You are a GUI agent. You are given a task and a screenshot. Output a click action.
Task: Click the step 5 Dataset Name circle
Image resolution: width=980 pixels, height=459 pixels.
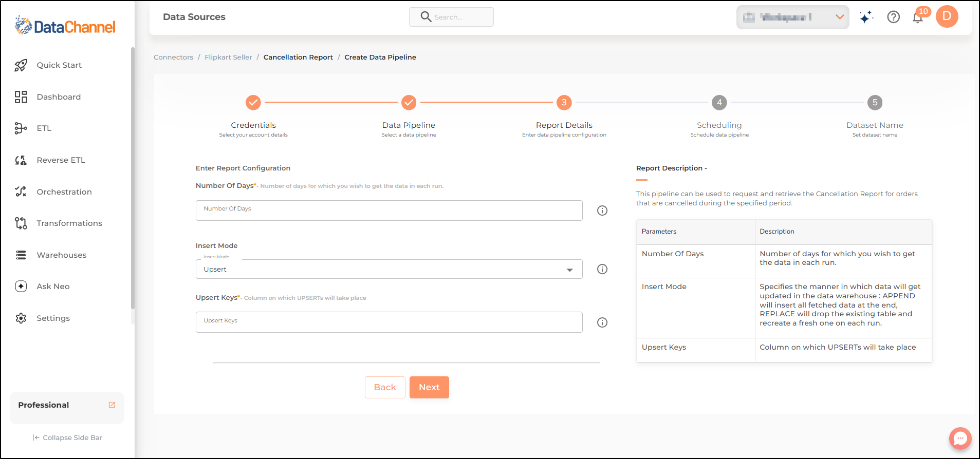[x=875, y=103]
